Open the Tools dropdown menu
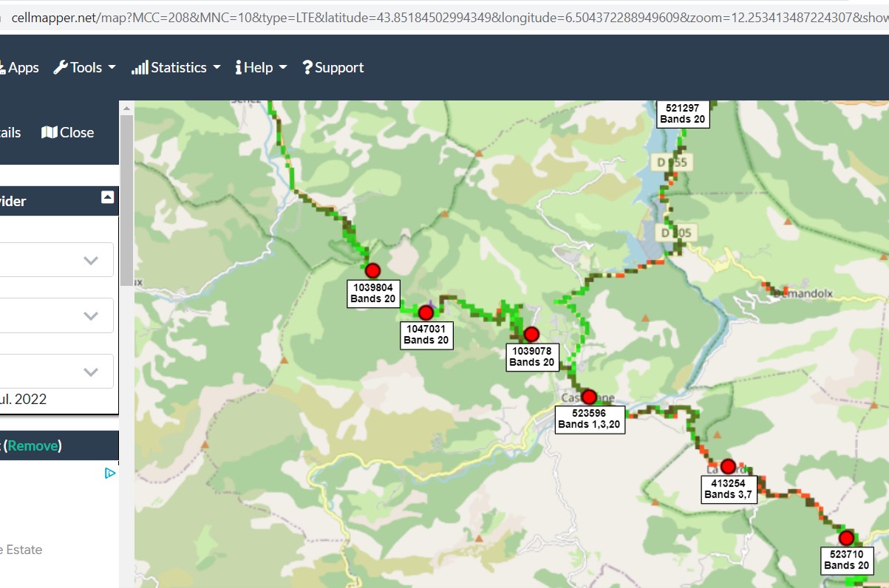Screen dimensions: 889x588 [85, 67]
